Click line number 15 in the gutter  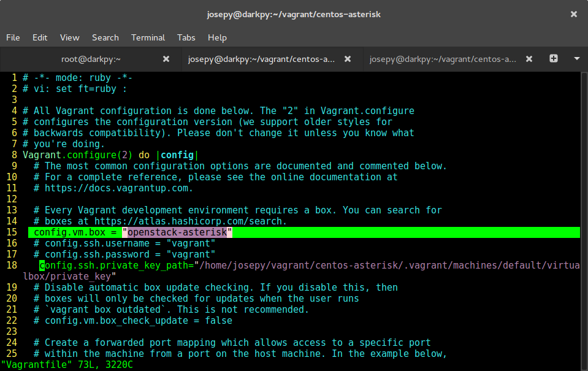(x=12, y=232)
